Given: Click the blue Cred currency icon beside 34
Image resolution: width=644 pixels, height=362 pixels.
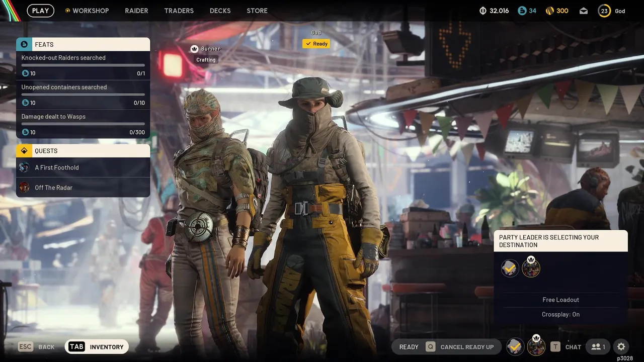Looking at the screenshot, I should point(522,11).
